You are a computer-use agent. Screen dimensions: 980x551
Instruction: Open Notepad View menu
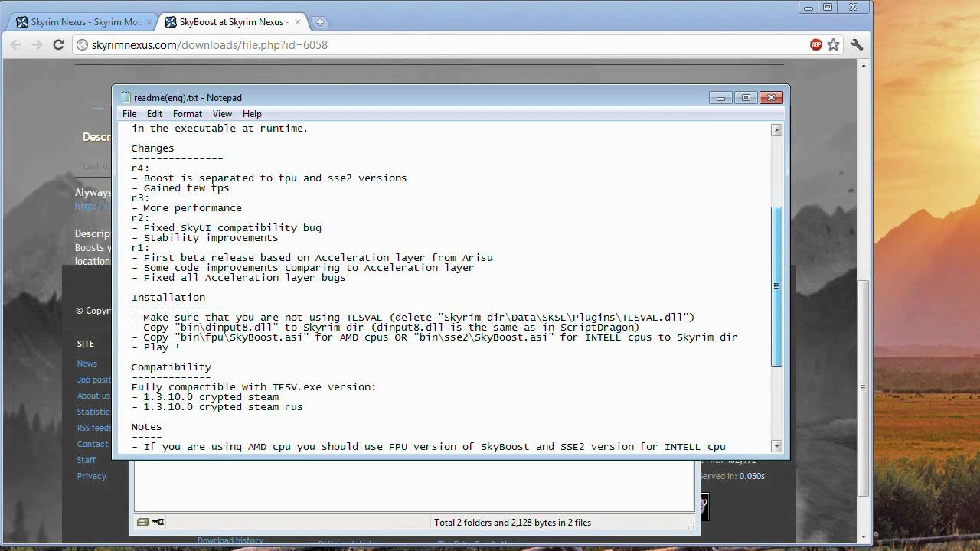pyautogui.click(x=222, y=114)
